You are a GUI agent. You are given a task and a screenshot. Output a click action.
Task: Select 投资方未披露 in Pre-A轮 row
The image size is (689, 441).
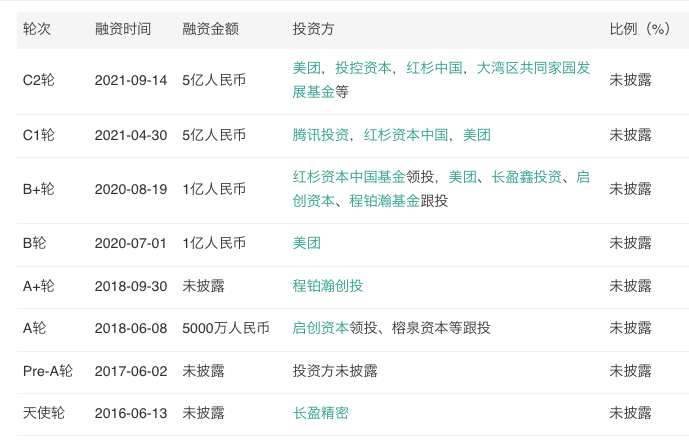[x=335, y=371]
